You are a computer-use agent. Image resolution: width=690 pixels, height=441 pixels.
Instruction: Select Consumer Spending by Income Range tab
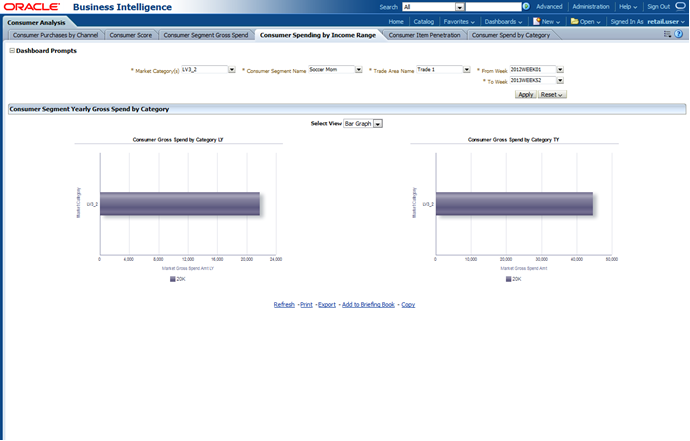tap(318, 35)
